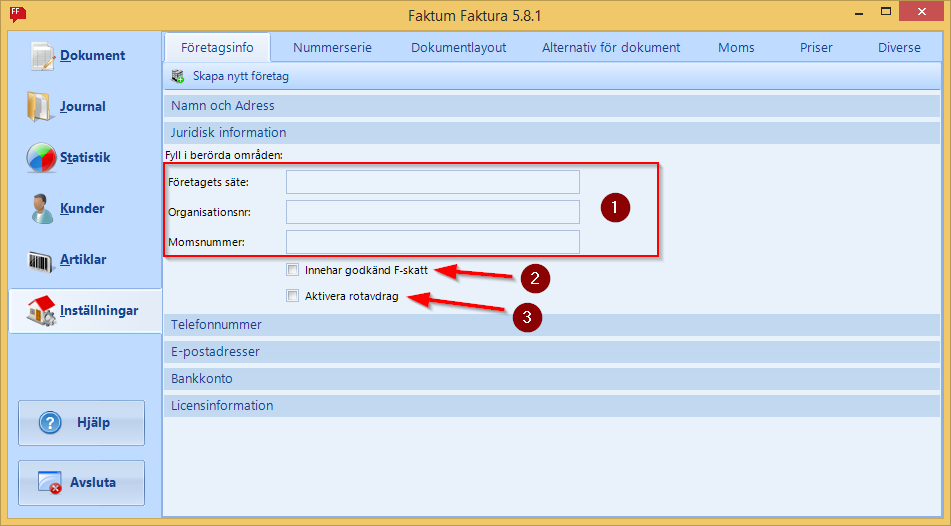Maximize the Faktum Faktura window
This screenshot has width=951, height=526.
click(886, 12)
